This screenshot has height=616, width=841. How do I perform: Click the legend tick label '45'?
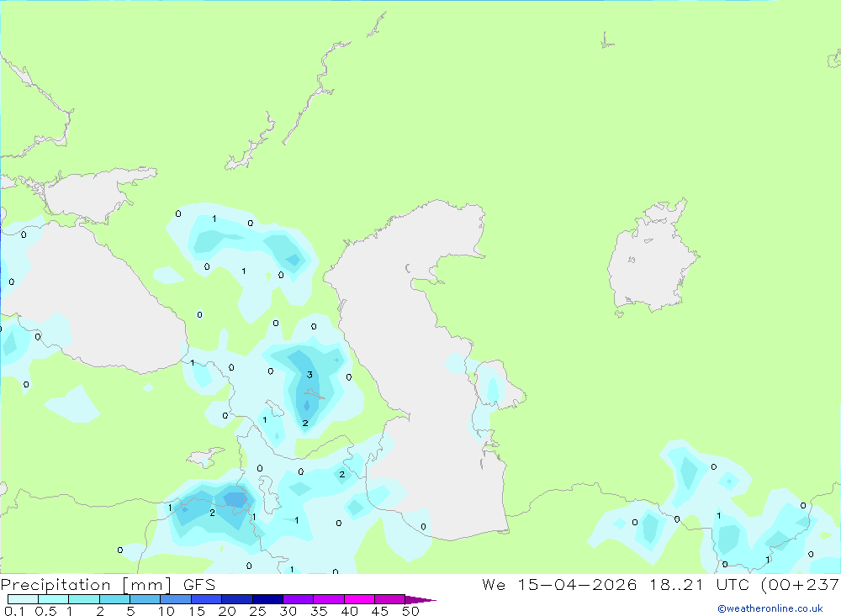380,611
